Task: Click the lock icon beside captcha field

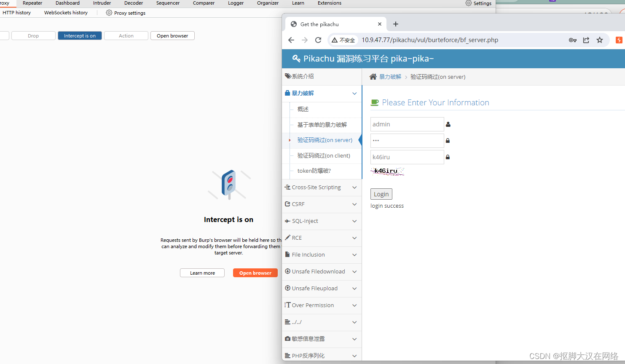Action: [x=448, y=157]
